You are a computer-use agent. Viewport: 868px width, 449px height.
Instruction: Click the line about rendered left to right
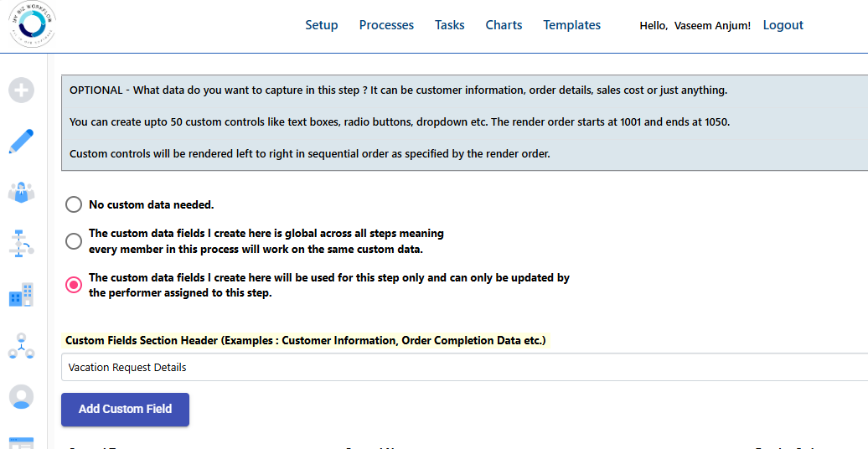(x=310, y=154)
